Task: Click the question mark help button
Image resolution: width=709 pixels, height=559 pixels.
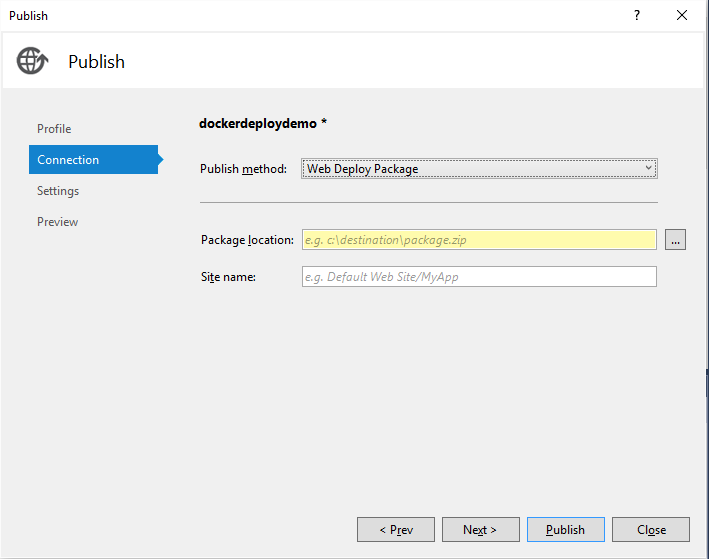Action: (636, 15)
